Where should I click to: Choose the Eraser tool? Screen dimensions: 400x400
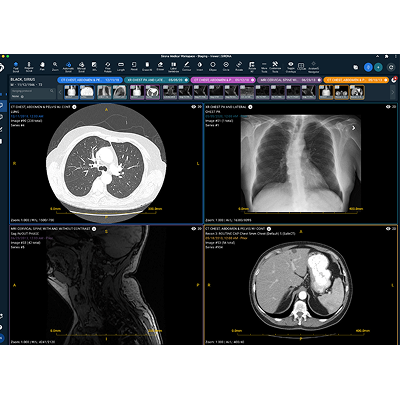160,66
